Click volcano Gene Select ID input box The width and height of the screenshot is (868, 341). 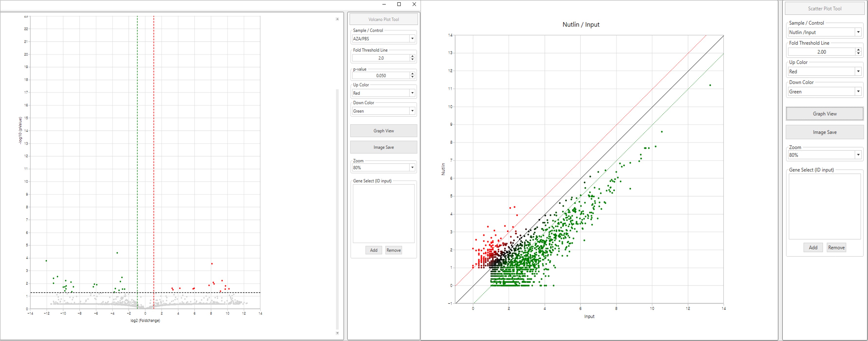click(384, 213)
